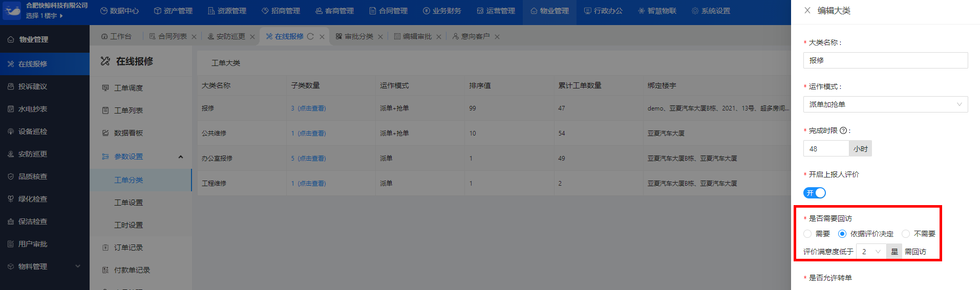Open 工单分类 settings item
Screen dimensions: 980x290
[x=141, y=180]
